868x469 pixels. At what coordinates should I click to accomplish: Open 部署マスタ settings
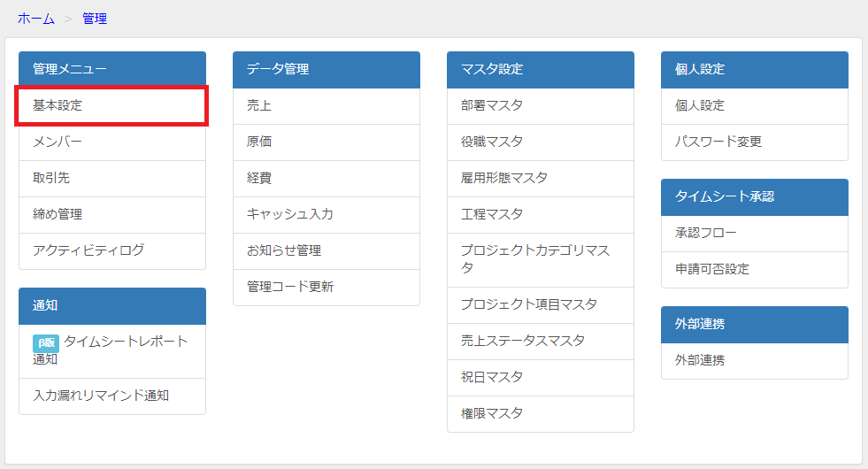pos(541,106)
